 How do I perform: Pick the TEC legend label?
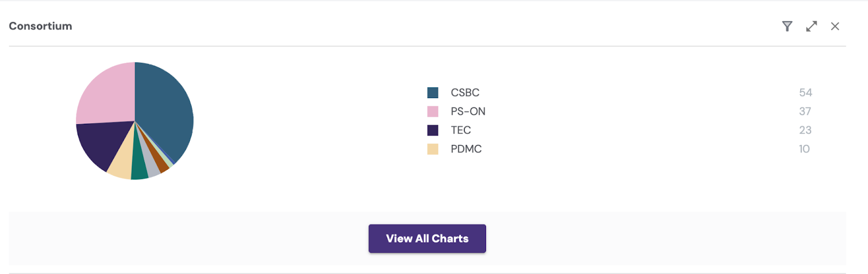tap(461, 130)
